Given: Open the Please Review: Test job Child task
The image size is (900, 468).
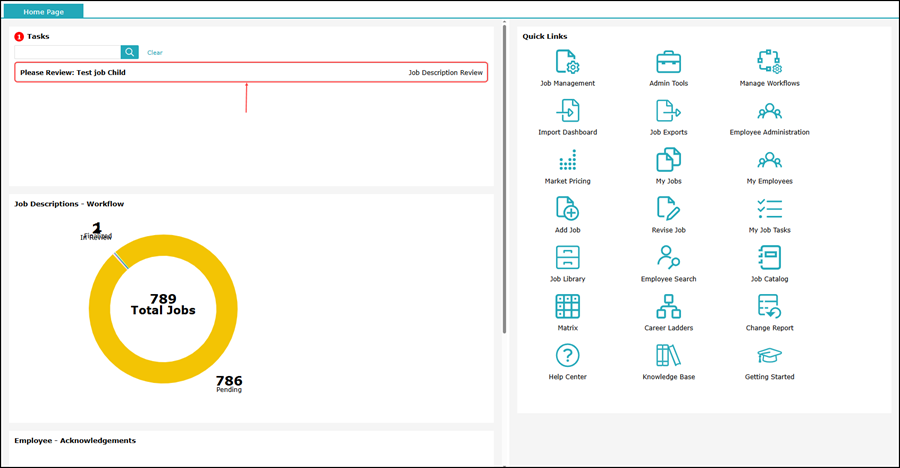Looking at the screenshot, I should (x=251, y=72).
